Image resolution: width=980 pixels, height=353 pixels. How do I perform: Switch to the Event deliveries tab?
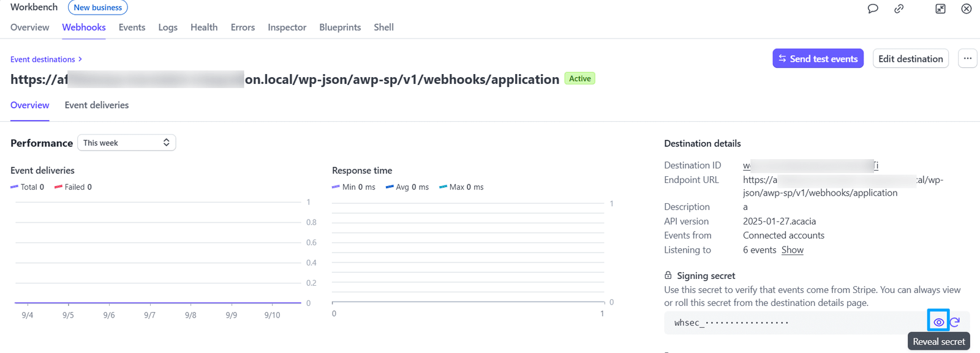pyautogui.click(x=97, y=105)
